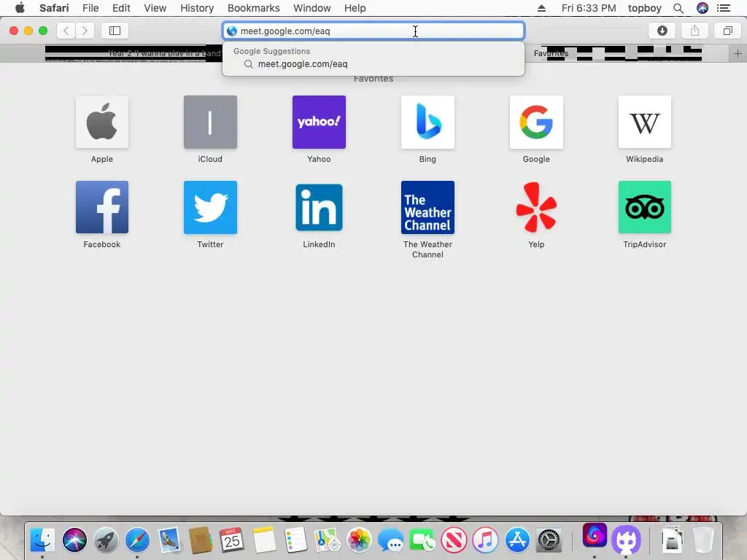
Task: Open the History menu
Action: pos(197,8)
